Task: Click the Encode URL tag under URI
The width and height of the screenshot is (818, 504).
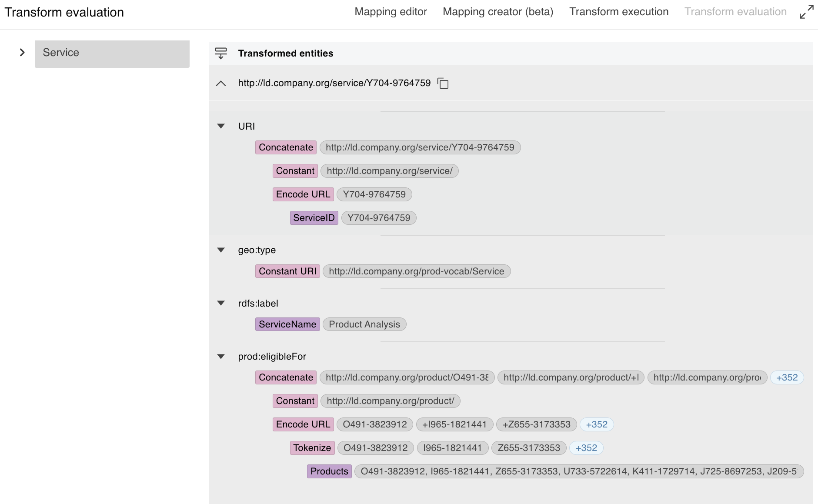Action: coord(303,194)
